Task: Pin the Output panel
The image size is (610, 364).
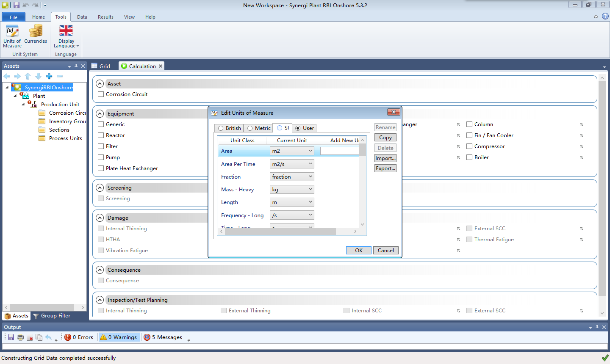Action: coord(597,327)
